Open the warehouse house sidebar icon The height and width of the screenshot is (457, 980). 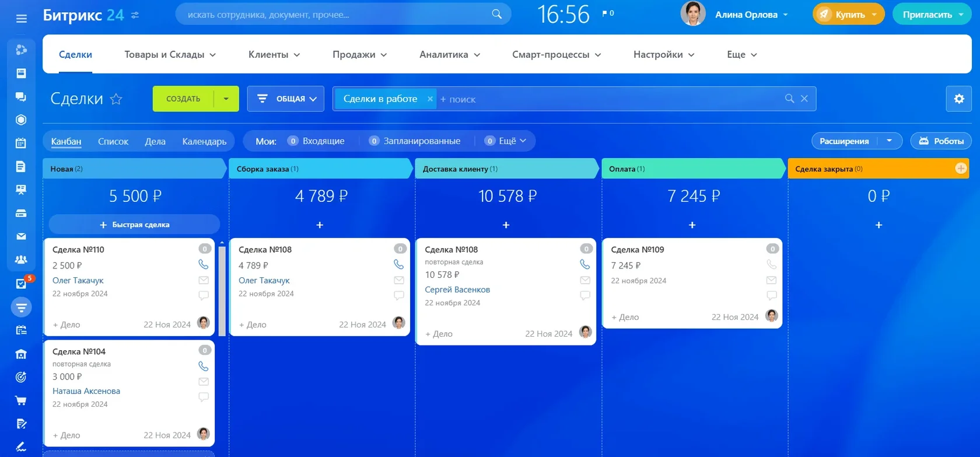(21, 354)
